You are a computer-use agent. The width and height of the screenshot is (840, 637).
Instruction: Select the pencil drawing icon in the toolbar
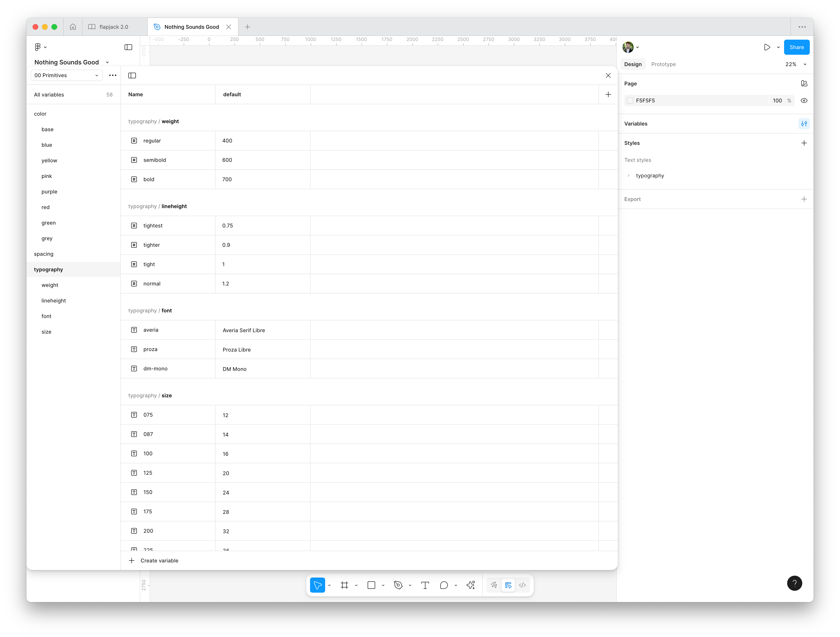point(494,585)
